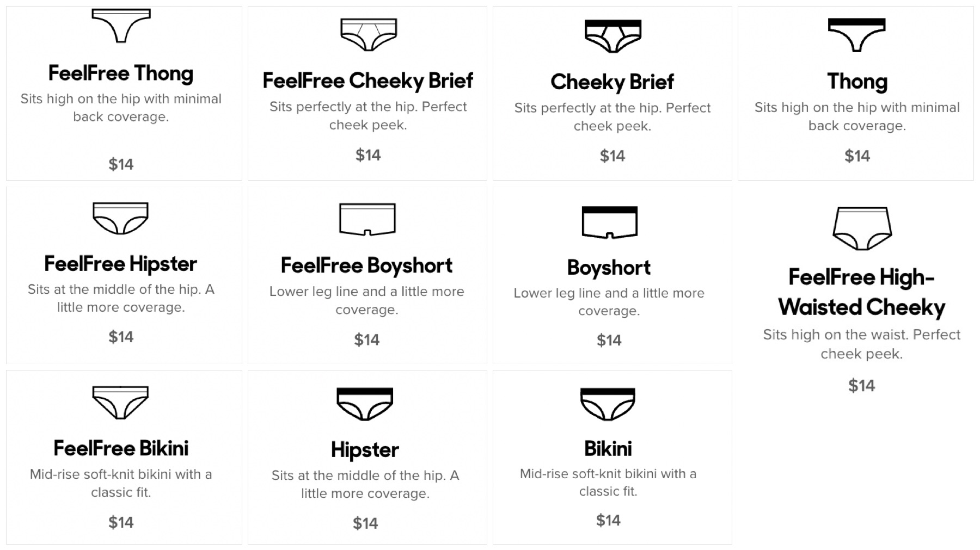Click the $14 price under Thong
Viewport: 980px width, 550px height.
[x=857, y=156]
